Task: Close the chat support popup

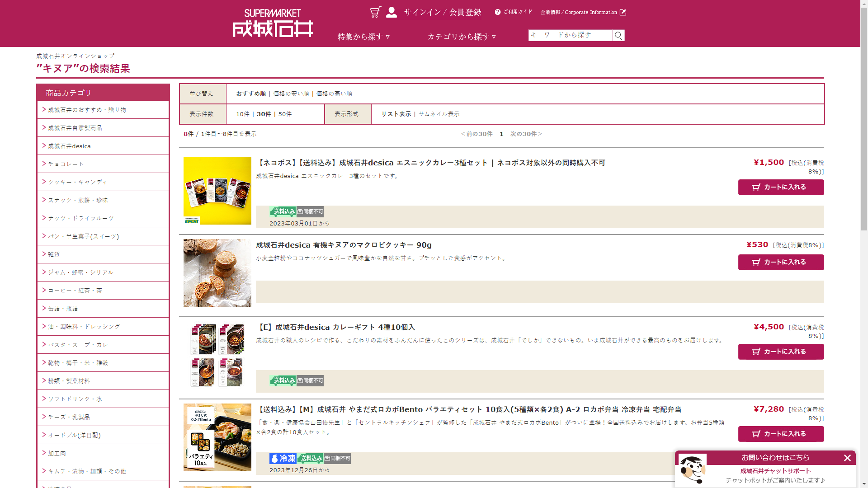Action: (847, 458)
